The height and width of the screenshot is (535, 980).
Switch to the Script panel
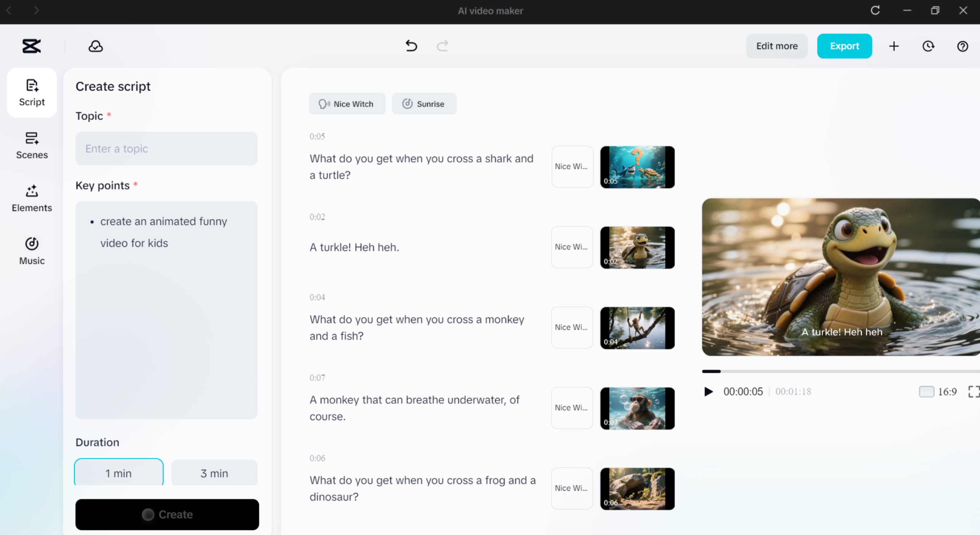click(32, 92)
